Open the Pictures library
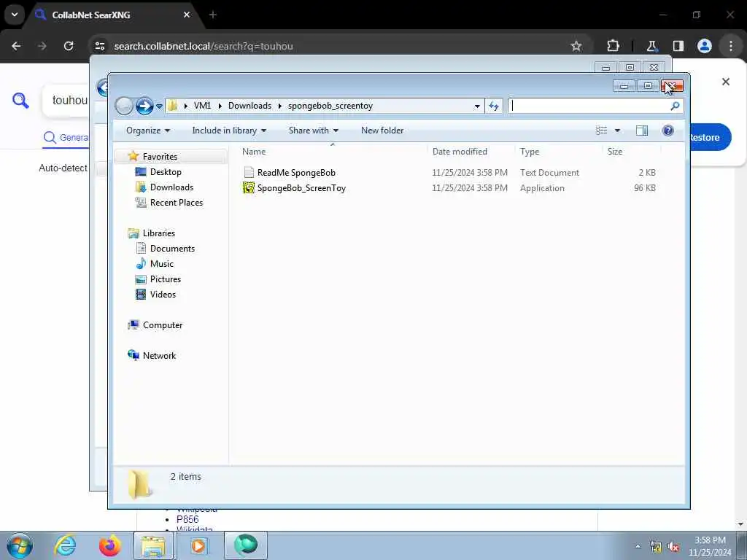 [x=166, y=279]
